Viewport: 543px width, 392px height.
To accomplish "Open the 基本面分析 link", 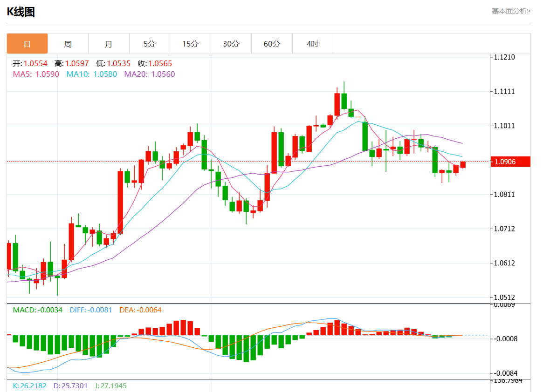I will tap(511, 11).
